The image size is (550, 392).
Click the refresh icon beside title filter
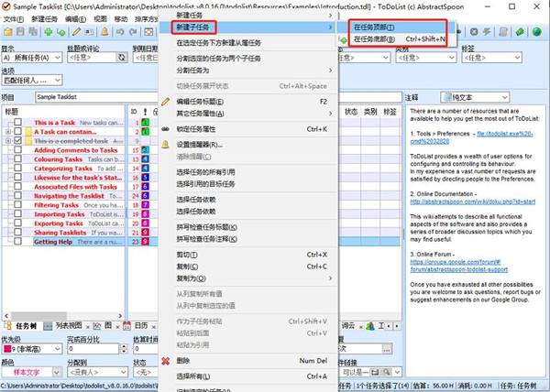(121, 58)
